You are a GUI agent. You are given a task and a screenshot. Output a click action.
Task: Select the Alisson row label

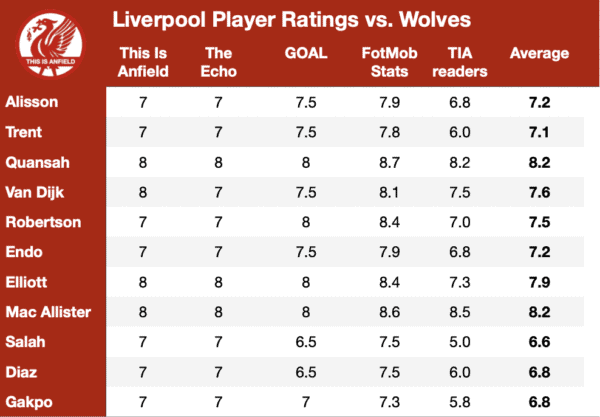[x=32, y=102]
